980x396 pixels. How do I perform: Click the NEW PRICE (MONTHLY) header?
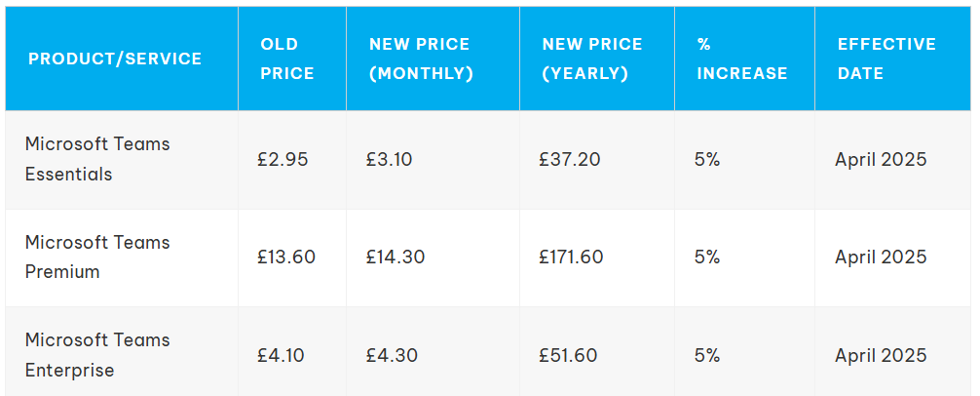tap(420, 59)
